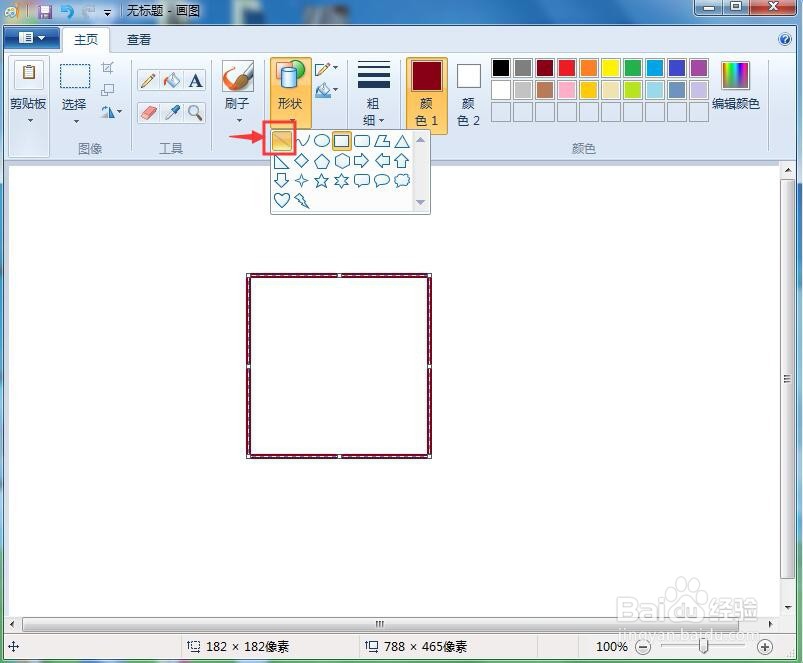803x663 pixels.
Task: Choose the Pentagon shape
Action: click(x=322, y=161)
